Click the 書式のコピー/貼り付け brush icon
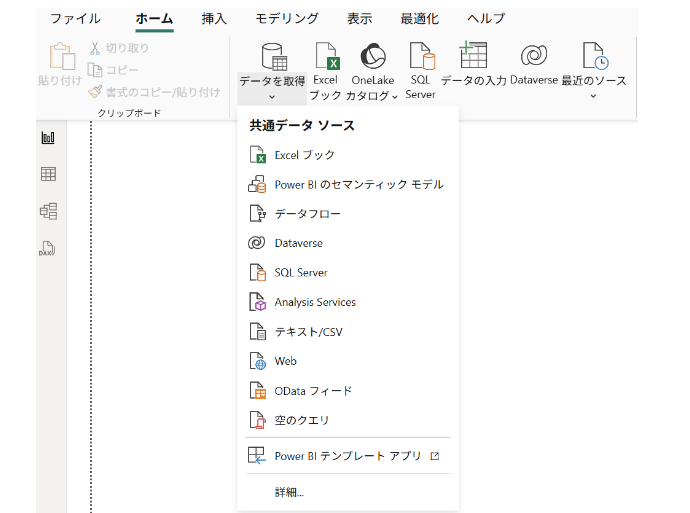Viewport: 690px width, 513px height. point(95,92)
